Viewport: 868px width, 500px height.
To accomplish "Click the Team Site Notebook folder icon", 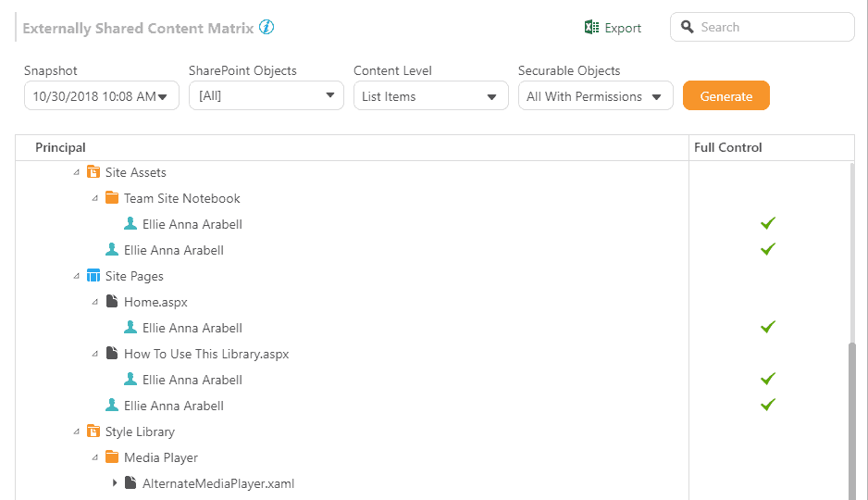I will click(112, 198).
